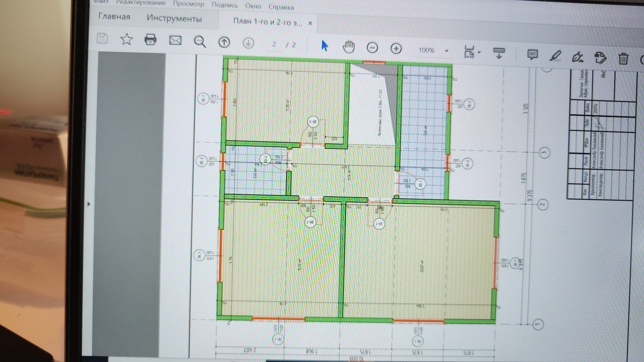The height and width of the screenshot is (362, 644).
Task: Switch to the Инструменты tab
Action: 174,18
